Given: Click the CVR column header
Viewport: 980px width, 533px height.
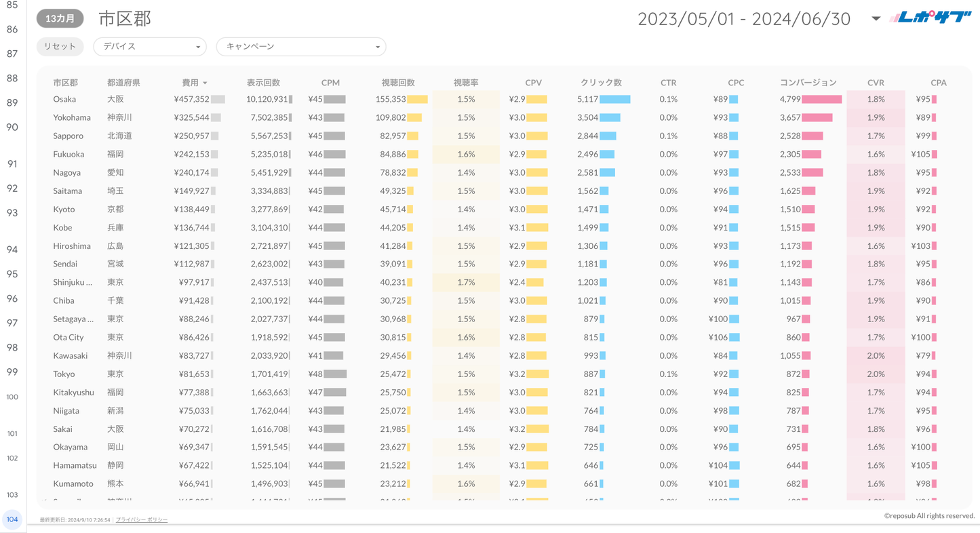Looking at the screenshot, I should point(876,83).
